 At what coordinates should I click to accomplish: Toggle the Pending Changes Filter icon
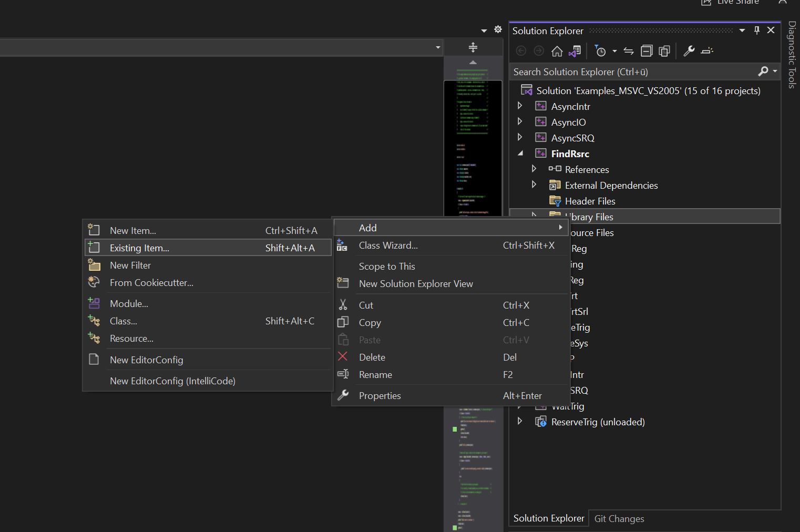(600, 51)
